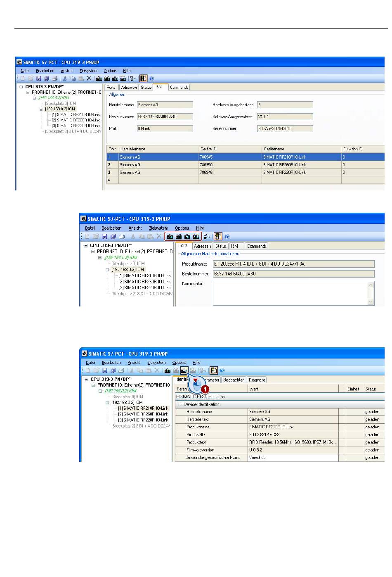Collapse the PROFINET IO node in the top window

tap(28, 93)
